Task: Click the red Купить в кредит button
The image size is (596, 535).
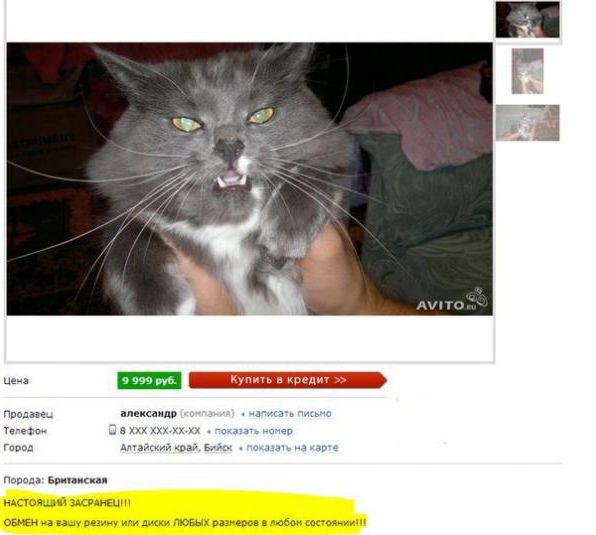Action: 288,380
